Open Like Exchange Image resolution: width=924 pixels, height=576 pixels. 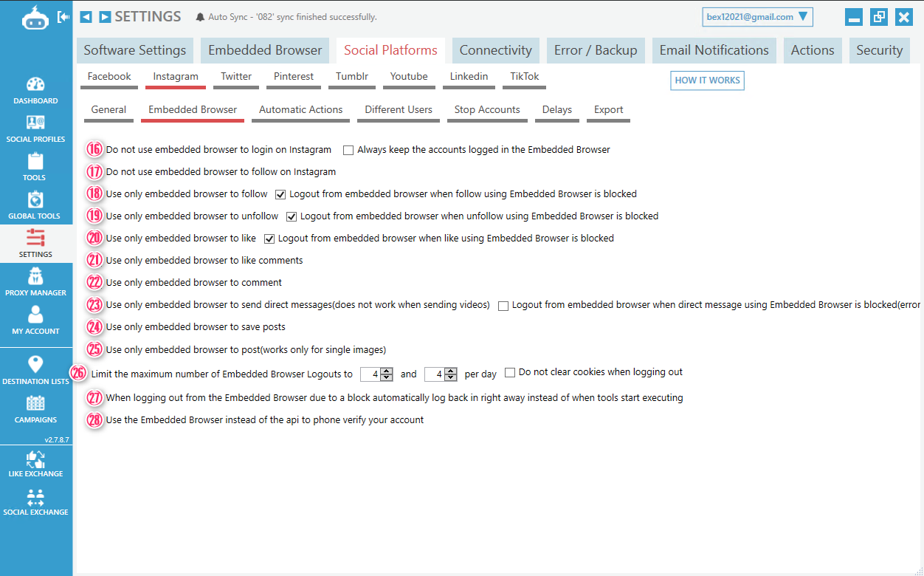[35, 463]
